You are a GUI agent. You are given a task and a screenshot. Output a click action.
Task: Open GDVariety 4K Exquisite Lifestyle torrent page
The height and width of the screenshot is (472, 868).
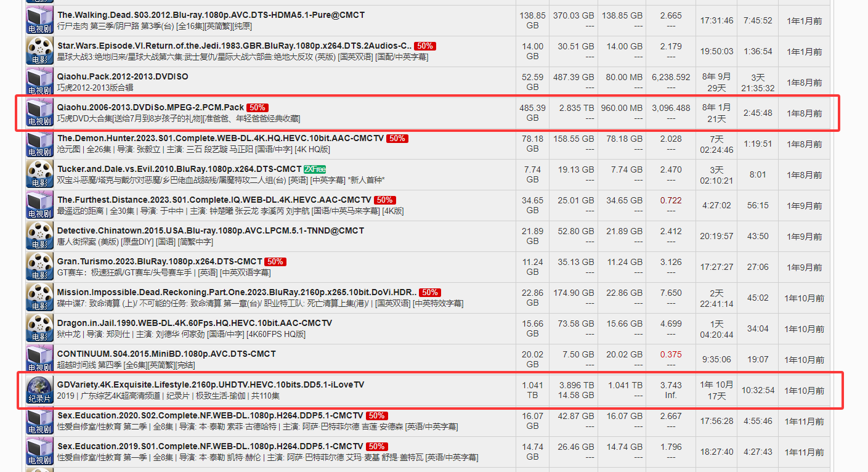(x=210, y=385)
